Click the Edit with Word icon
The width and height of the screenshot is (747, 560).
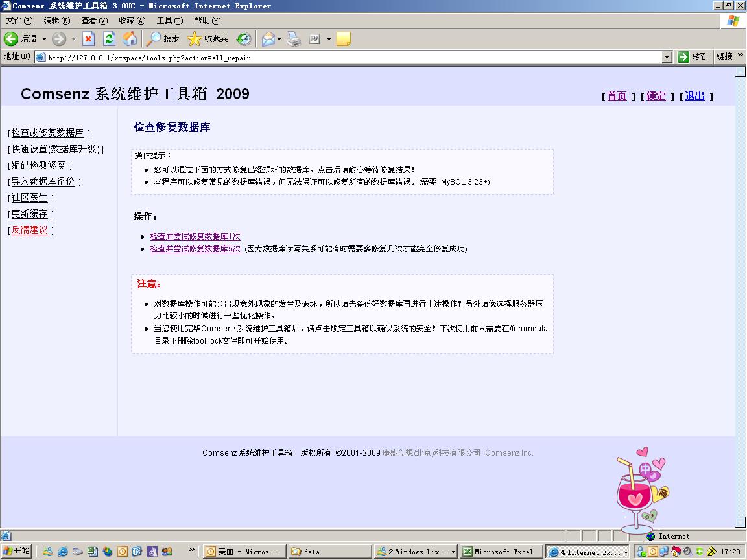coord(314,39)
